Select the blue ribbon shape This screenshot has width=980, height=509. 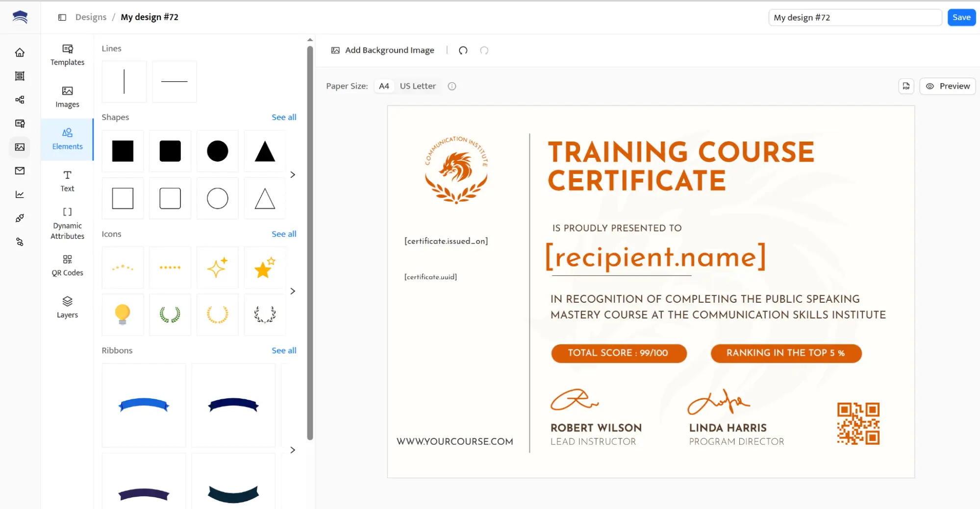pos(143,405)
